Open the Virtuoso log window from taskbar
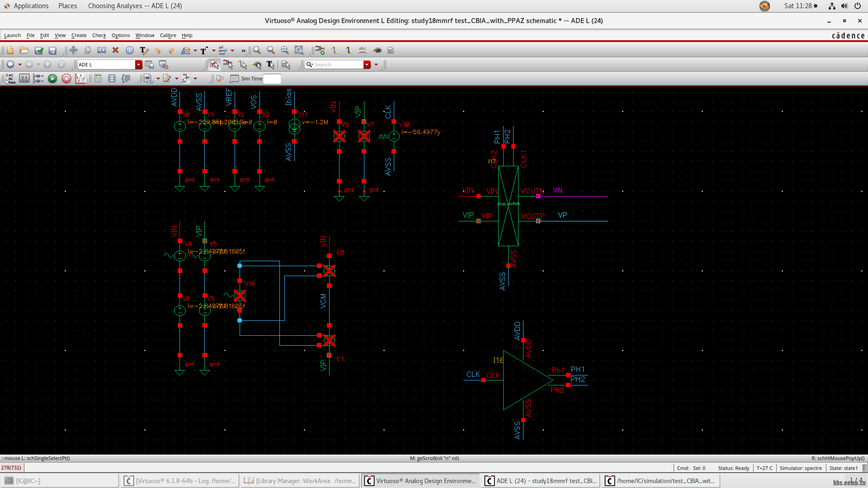Image resolution: width=868 pixels, height=488 pixels. click(x=179, y=480)
